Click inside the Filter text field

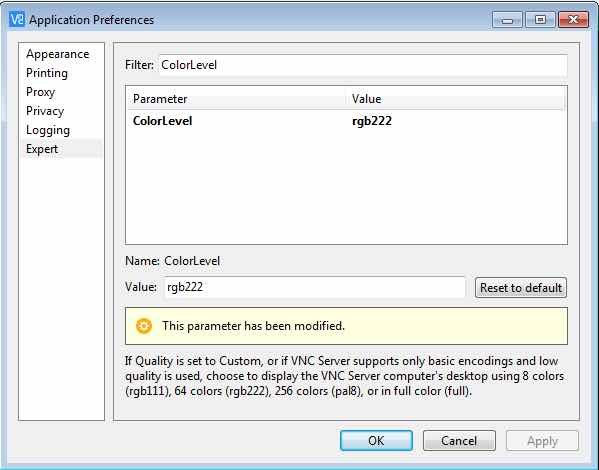tap(363, 65)
